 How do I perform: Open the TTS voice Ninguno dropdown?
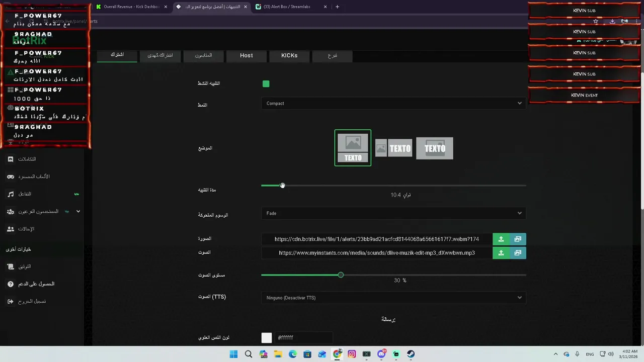pyautogui.click(x=393, y=298)
